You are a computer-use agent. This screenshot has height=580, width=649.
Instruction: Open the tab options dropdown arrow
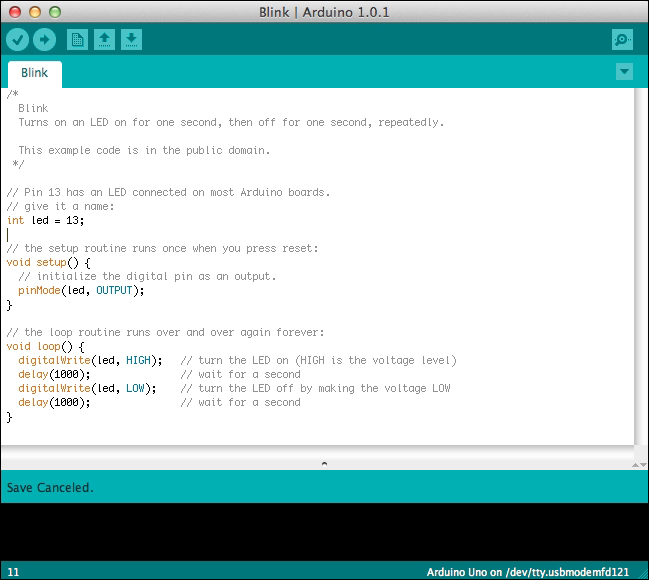point(624,72)
